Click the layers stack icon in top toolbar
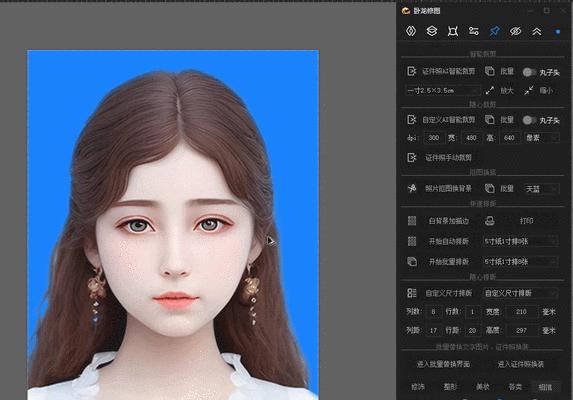Screen dimensions: 573x400 (432, 31)
